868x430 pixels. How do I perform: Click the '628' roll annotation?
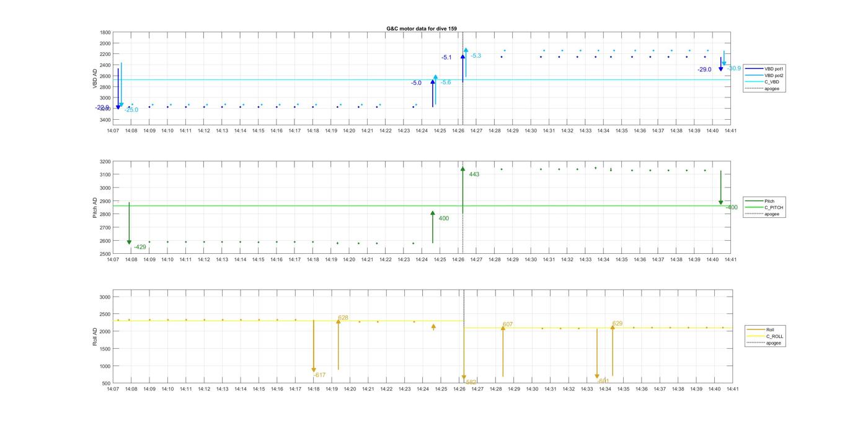point(343,318)
